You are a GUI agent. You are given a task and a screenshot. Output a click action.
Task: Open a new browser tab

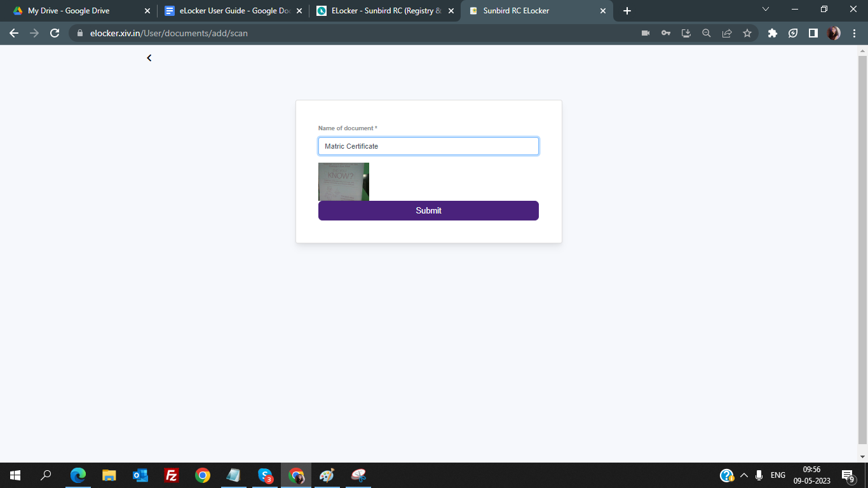(x=627, y=11)
